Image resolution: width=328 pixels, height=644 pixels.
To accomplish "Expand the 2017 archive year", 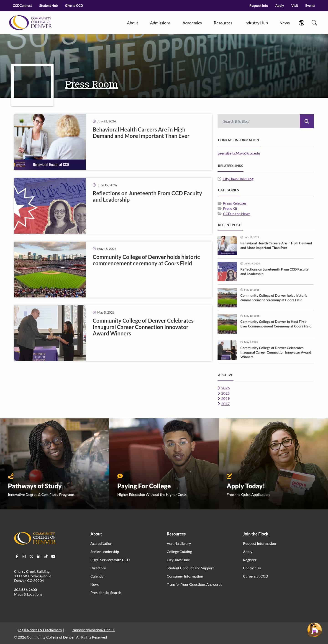I will (x=225, y=404).
